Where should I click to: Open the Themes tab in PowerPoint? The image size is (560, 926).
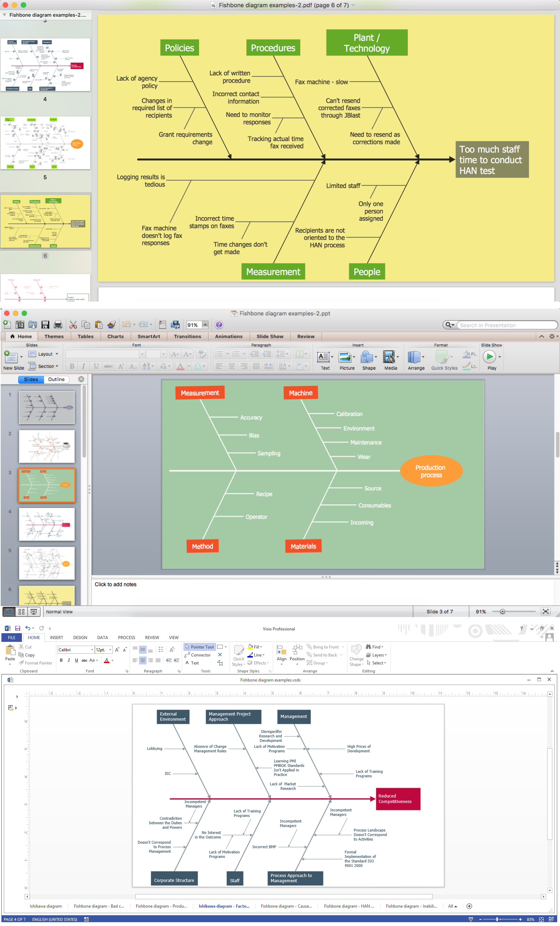(x=54, y=336)
